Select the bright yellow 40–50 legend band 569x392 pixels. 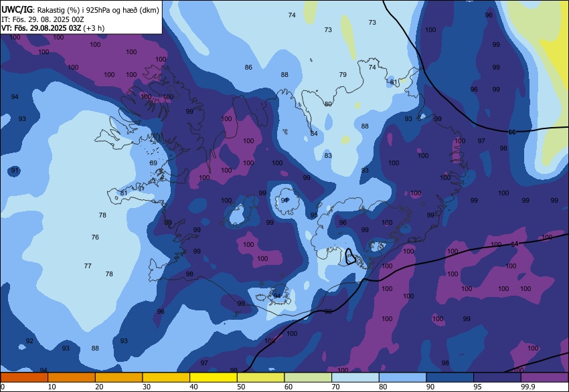pos(214,377)
